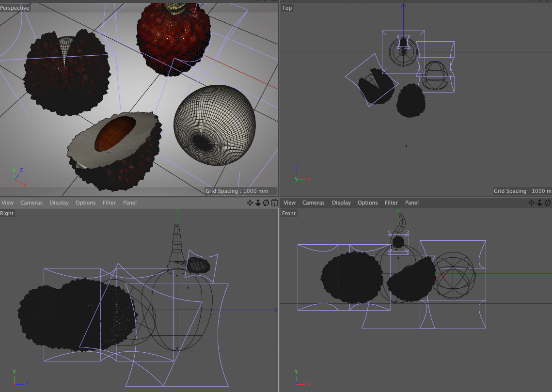
Task: Click the rotate camera icon on the right viewport toolbar
Action: pyautogui.click(x=547, y=203)
